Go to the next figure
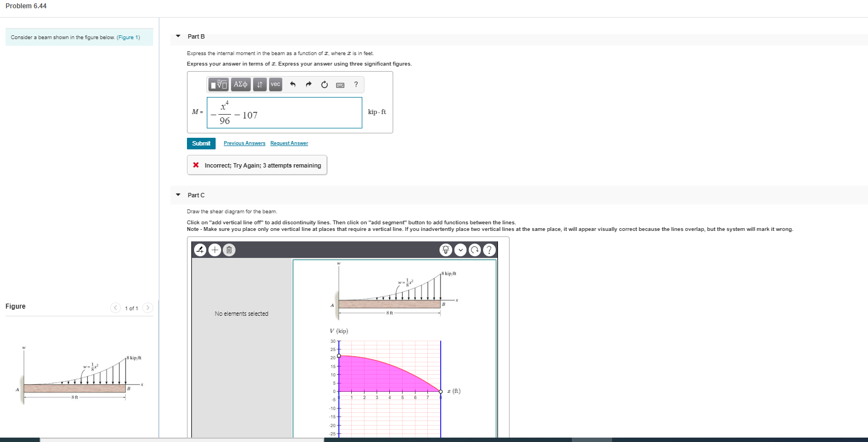The height and width of the screenshot is (442, 868). click(148, 308)
